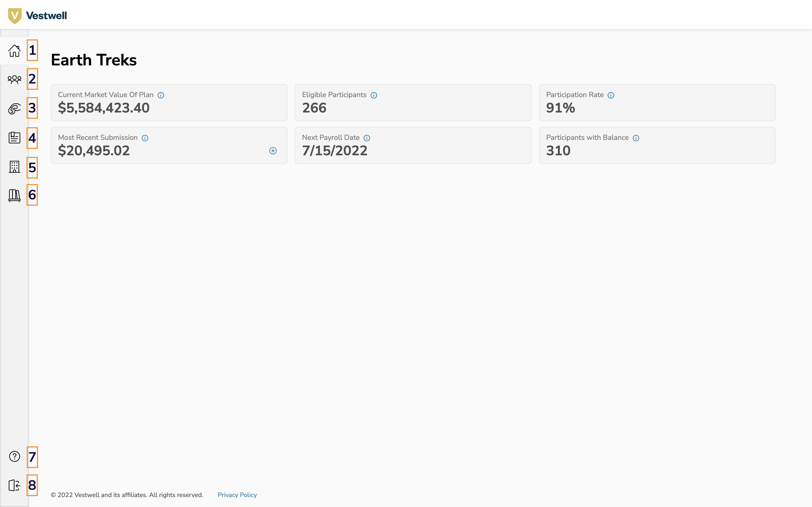Click the Next Payroll Date card
The width and height of the screenshot is (812, 507).
click(x=413, y=145)
